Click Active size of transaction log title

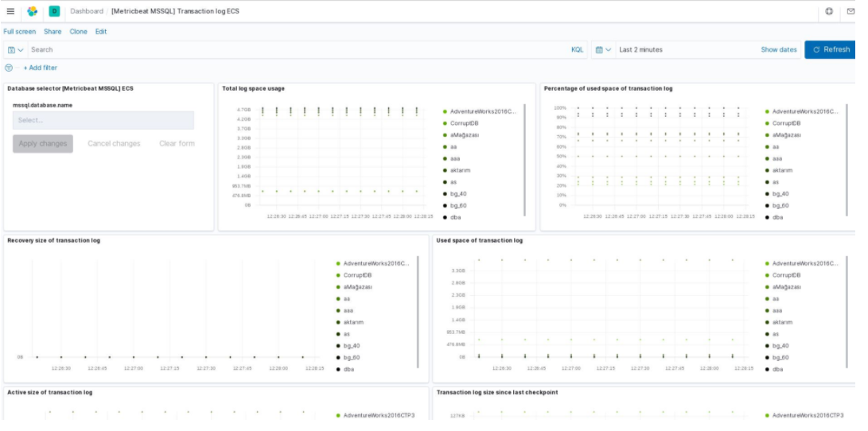pos(50,392)
